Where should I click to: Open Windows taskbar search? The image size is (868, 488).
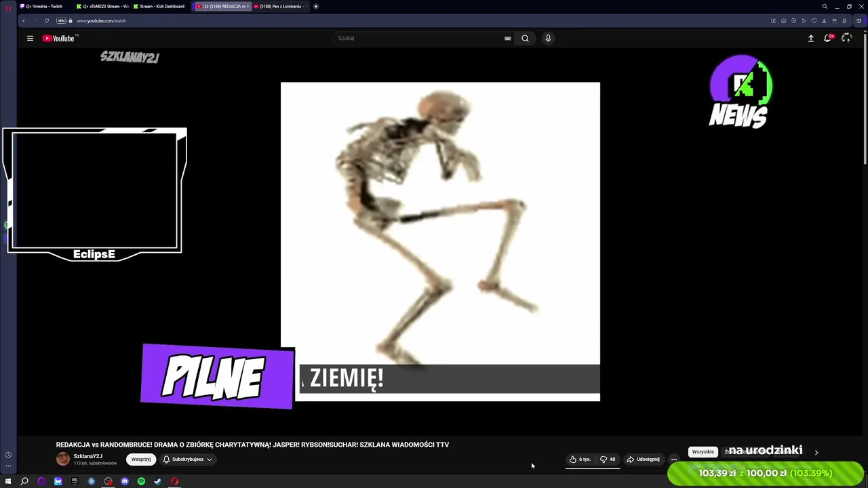click(x=24, y=481)
